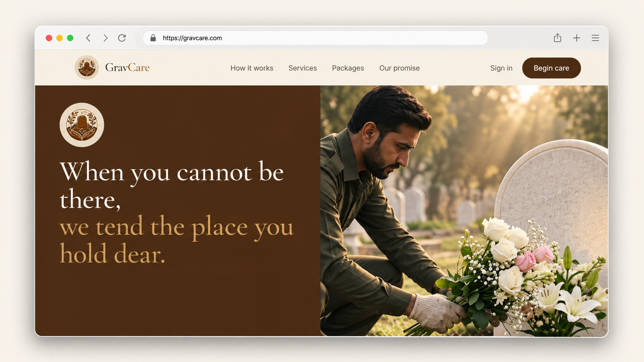Go back with the browser back arrow
This screenshot has height=362, width=644.
tap(88, 38)
